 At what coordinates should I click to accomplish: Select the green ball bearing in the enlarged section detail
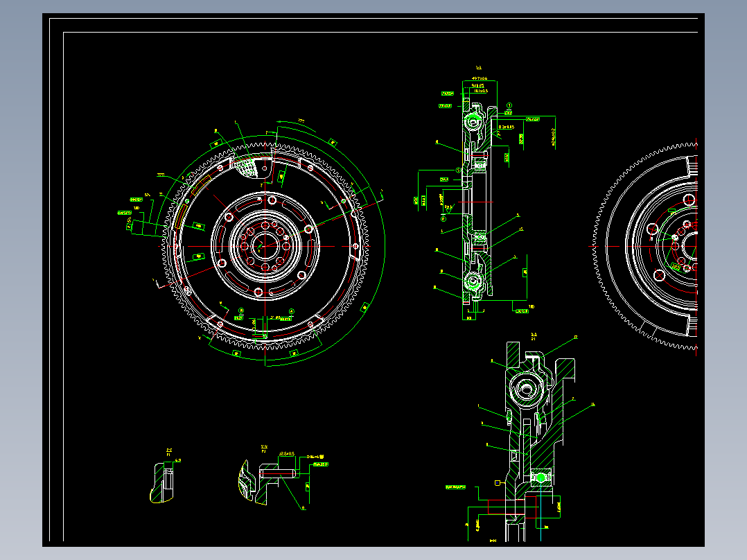pyautogui.click(x=541, y=477)
